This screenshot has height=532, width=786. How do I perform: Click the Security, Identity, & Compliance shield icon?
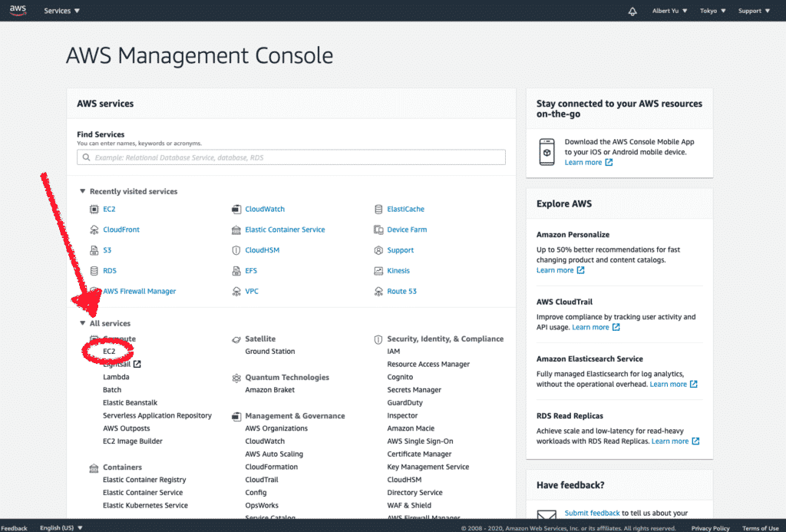[378, 339]
